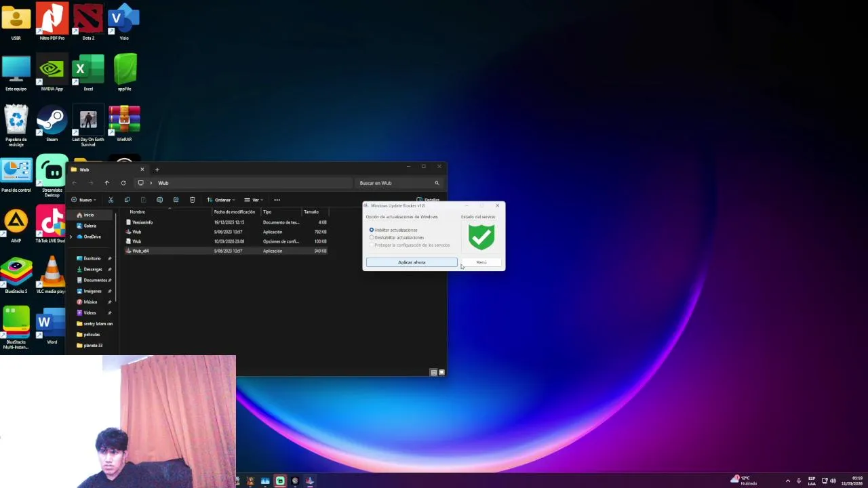Click the taskbar clock and date

(x=852, y=481)
